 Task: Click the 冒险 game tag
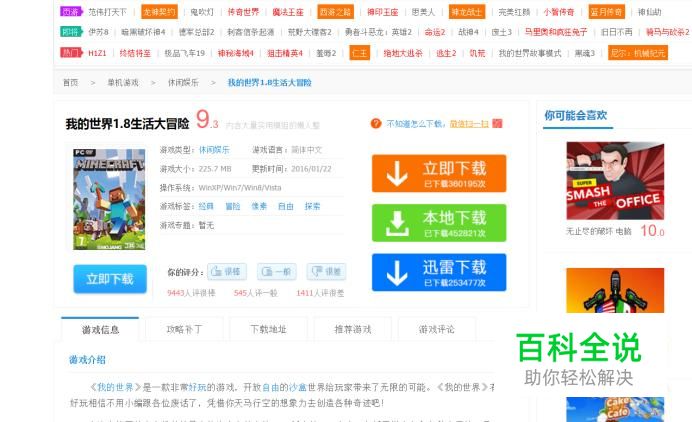233,206
